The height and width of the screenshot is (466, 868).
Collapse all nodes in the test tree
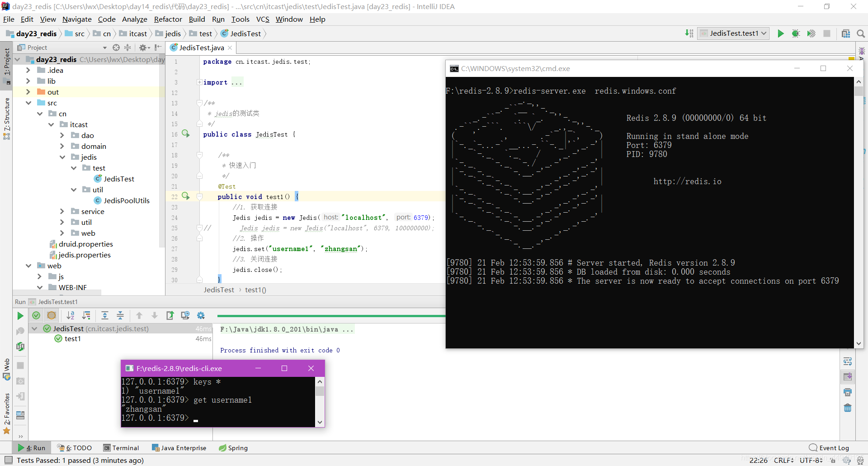120,315
